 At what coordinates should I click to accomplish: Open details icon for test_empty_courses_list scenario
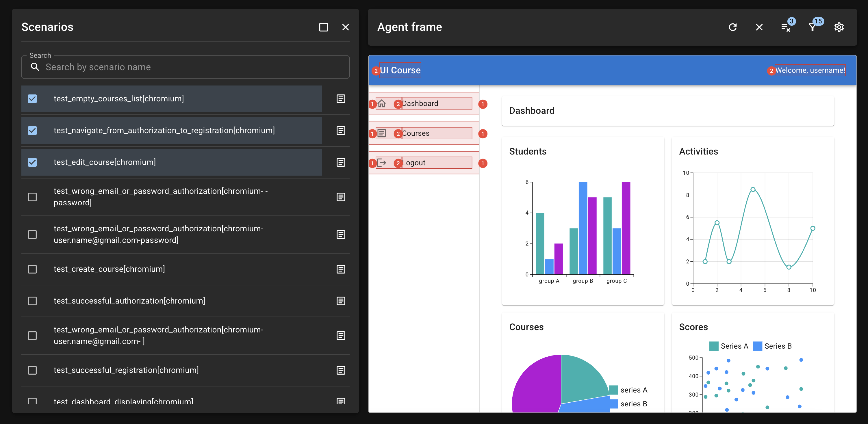click(341, 99)
